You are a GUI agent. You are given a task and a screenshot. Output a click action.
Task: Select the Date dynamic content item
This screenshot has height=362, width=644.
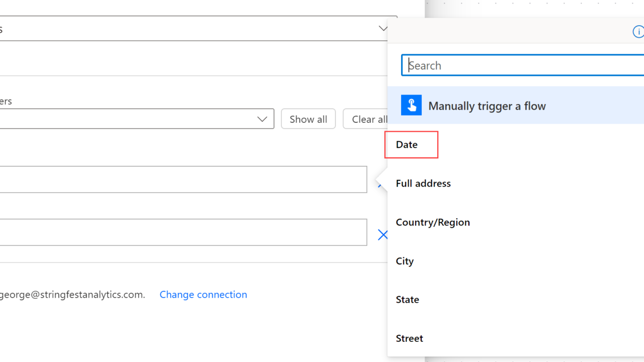click(x=407, y=145)
